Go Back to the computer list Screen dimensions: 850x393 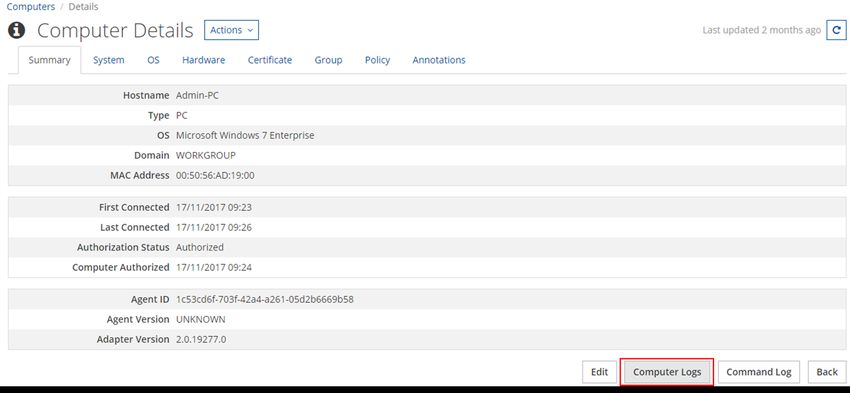[x=827, y=372]
